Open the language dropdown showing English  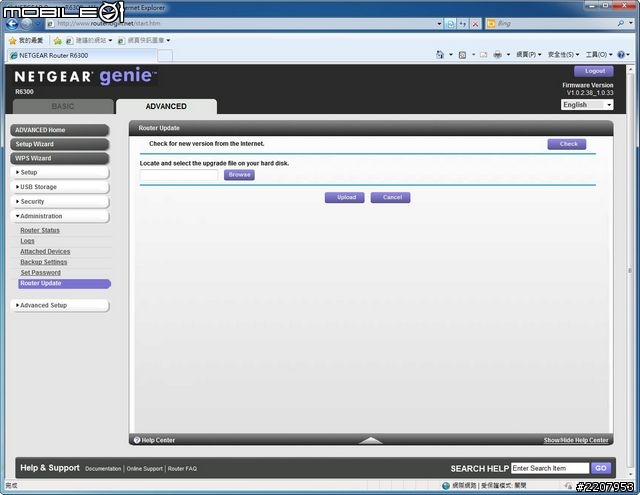click(x=587, y=105)
